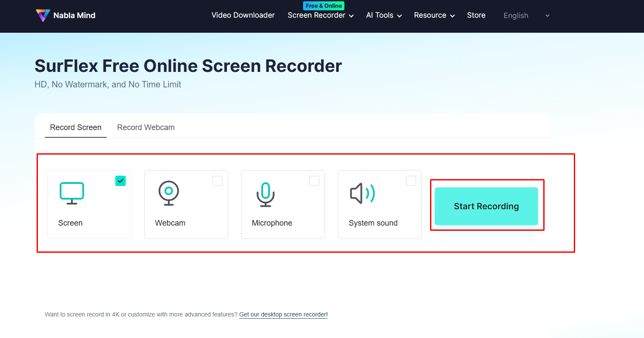
Task: Open the Video Downloader page
Action: pos(243,15)
